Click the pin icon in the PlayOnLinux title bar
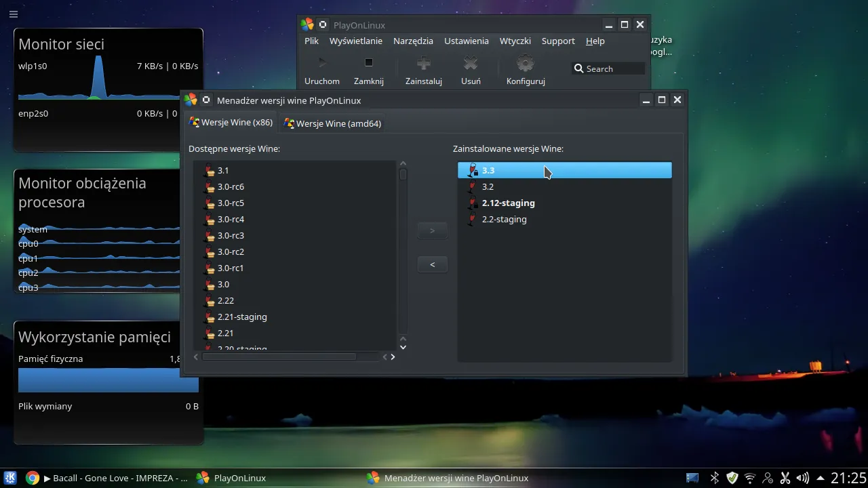 pyautogui.click(x=323, y=25)
